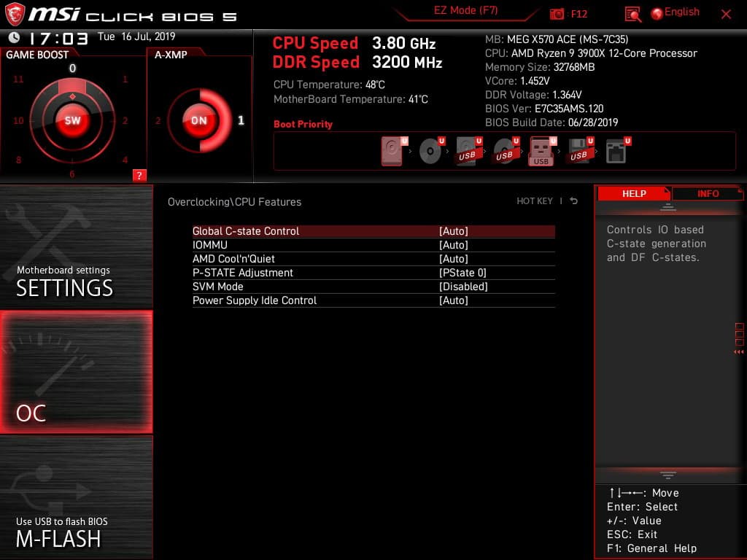Open P-STATE Adjustment [PState 0] value
The height and width of the screenshot is (560, 747).
(462, 273)
